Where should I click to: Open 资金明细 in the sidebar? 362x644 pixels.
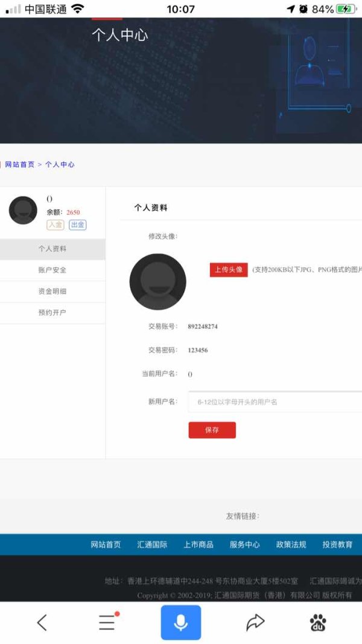52,292
